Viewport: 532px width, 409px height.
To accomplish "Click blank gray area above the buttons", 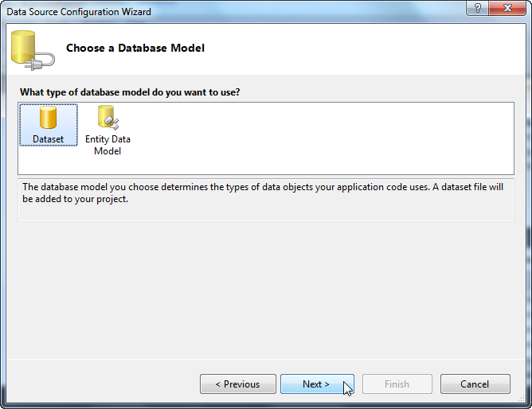I will (265, 288).
